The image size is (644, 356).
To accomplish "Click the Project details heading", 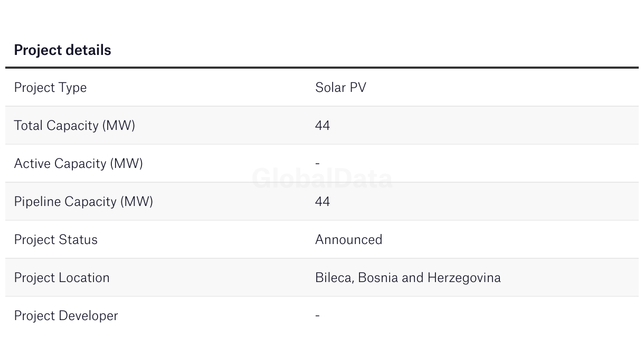I will click(62, 50).
